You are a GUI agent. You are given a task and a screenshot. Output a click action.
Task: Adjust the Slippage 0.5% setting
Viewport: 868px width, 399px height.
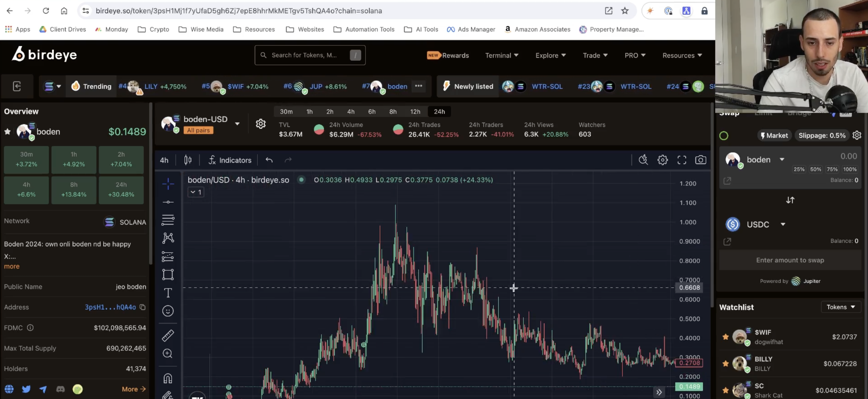(x=822, y=135)
